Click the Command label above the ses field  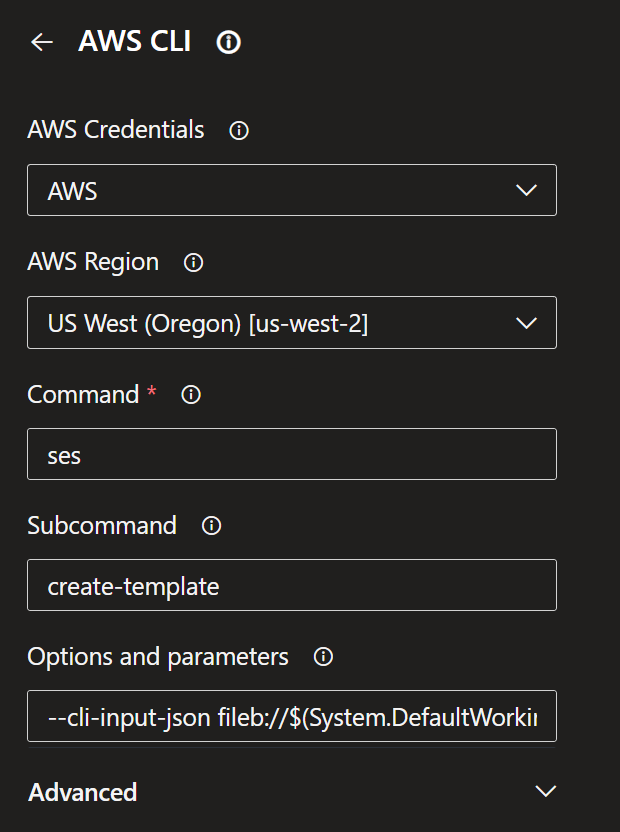pyautogui.click(x=85, y=394)
